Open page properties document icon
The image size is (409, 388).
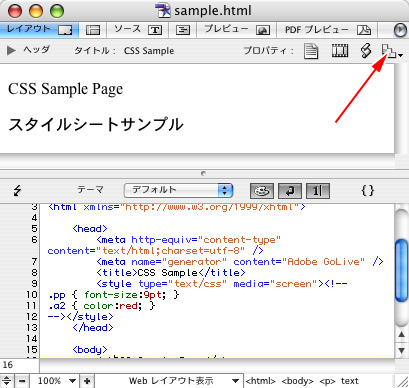tap(311, 51)
